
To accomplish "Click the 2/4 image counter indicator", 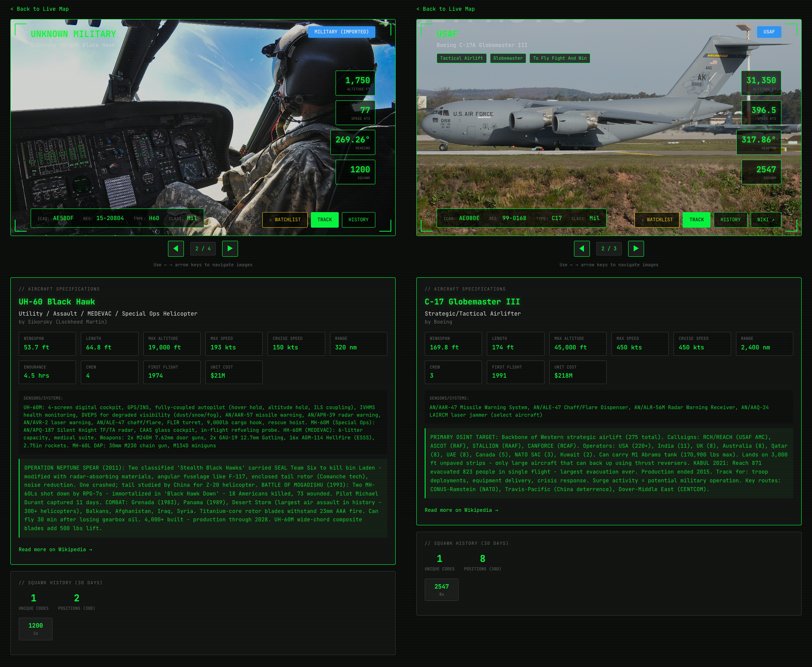I will tap(203, 248).
